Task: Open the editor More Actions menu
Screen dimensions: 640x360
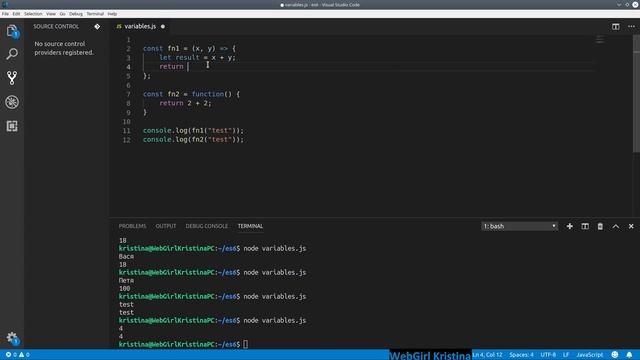Action: click(x=631, y=27)
